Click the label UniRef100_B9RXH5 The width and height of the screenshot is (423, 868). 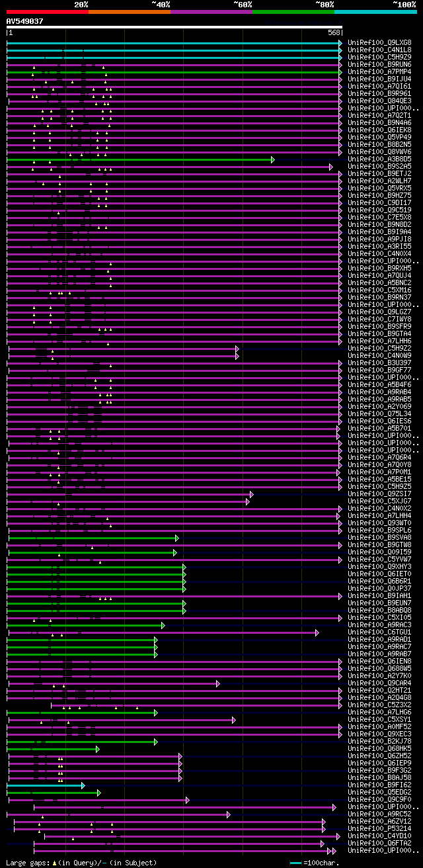[x=379, y=268]
